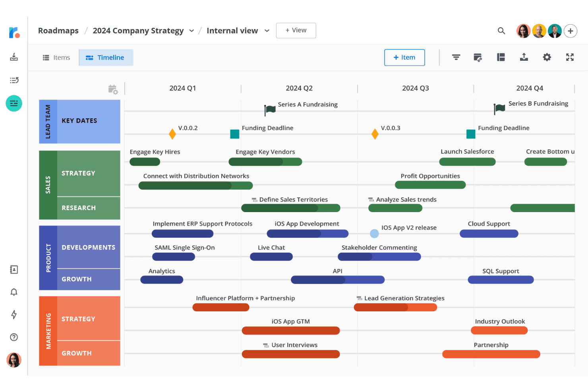
Task: Click the IOS App V2 release milestone dot
Action: pos(374,234)
